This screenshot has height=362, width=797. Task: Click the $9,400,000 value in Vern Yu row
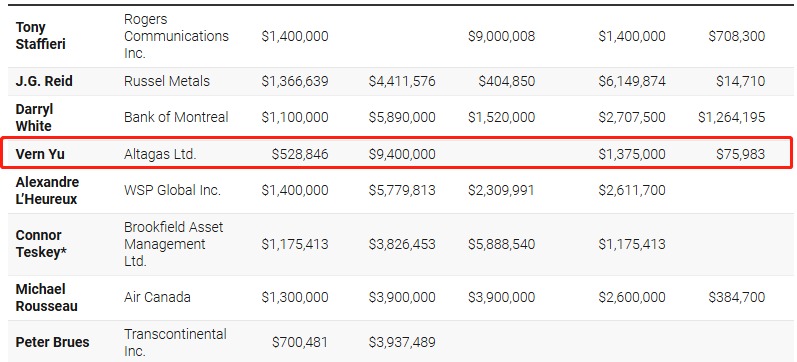[402, 154]
